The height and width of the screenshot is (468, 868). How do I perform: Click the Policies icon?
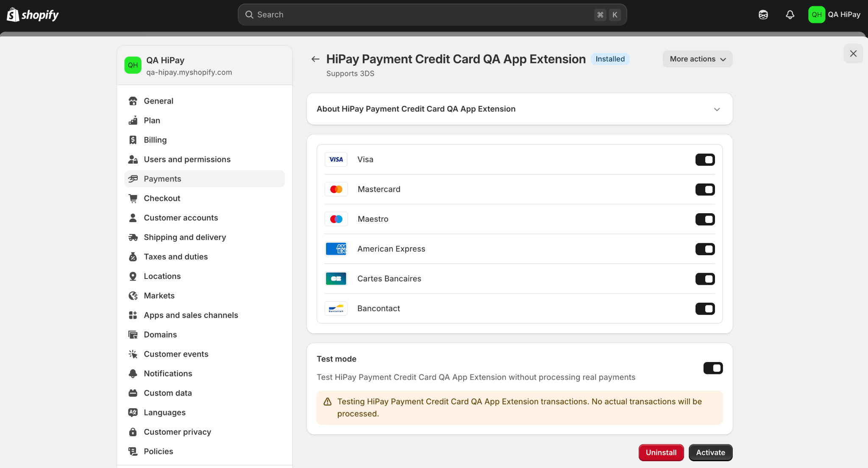[133, 451]
